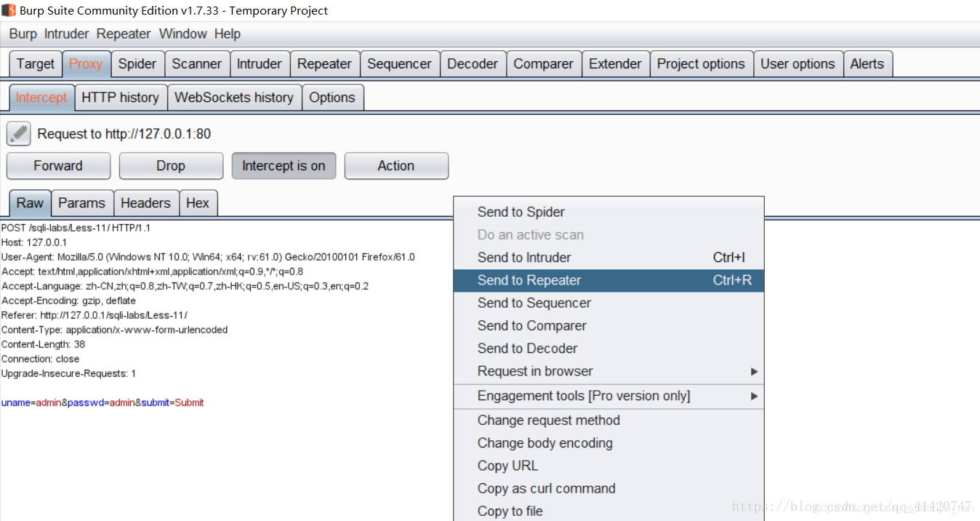Choose Copy URL from context menu
This screenshot has width=980, height=521.
tap(609, 466)
